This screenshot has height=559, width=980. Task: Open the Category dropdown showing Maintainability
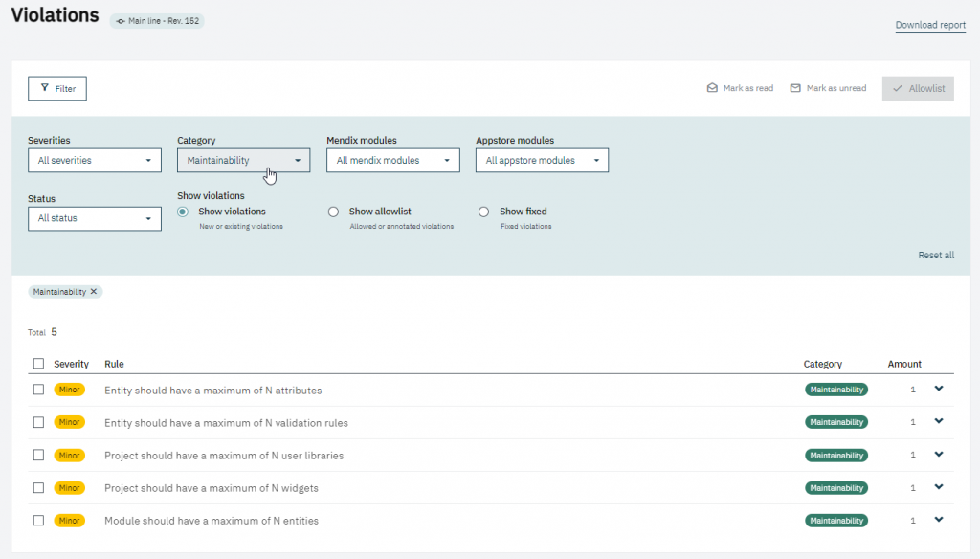[243, 161]
